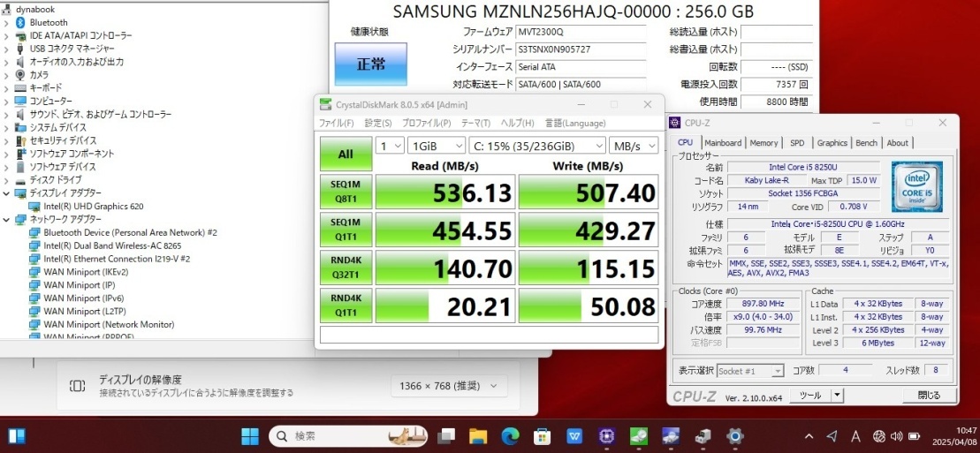Click the 正常 health status button
Screen dimensions: 980x453
[370, 64]
